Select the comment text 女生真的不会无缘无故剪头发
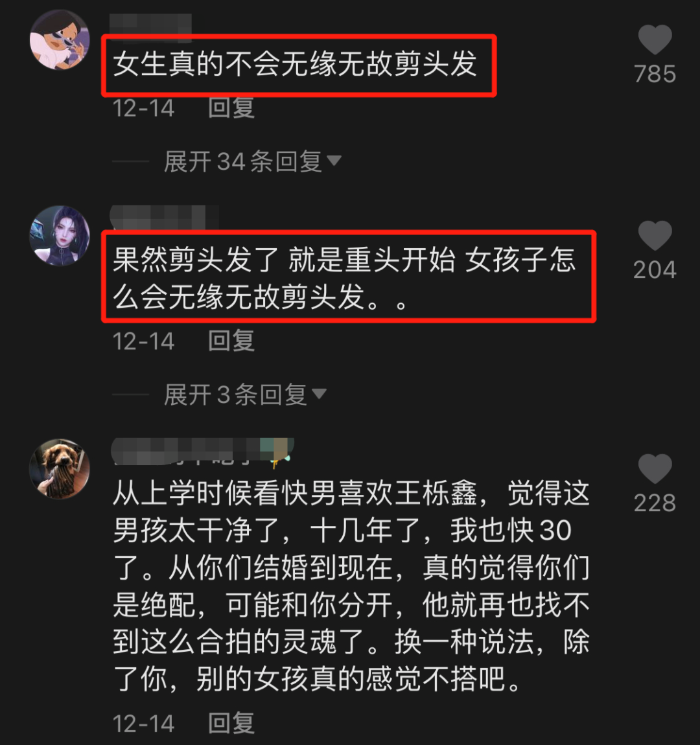Screen dimensions: 700x745 pos(295,63)
